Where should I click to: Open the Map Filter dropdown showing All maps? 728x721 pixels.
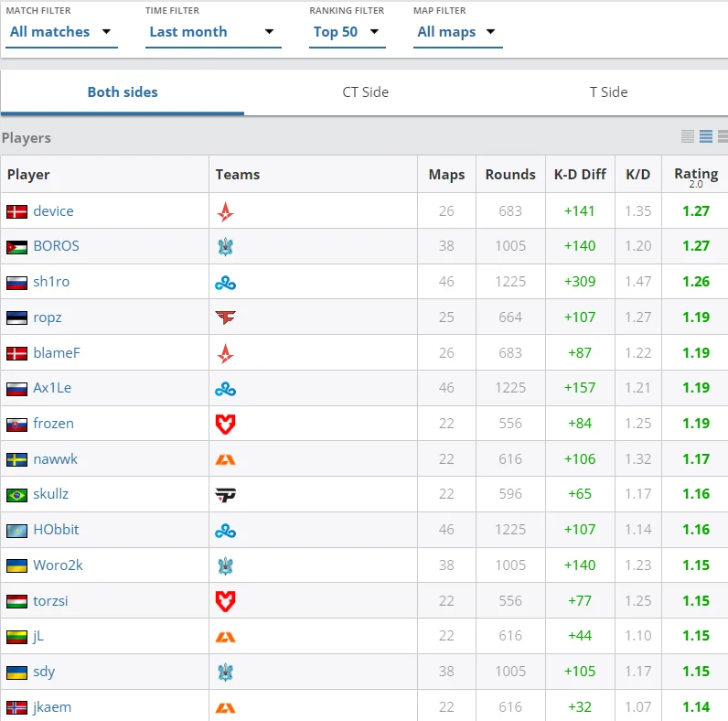click(x=458, y=32)
